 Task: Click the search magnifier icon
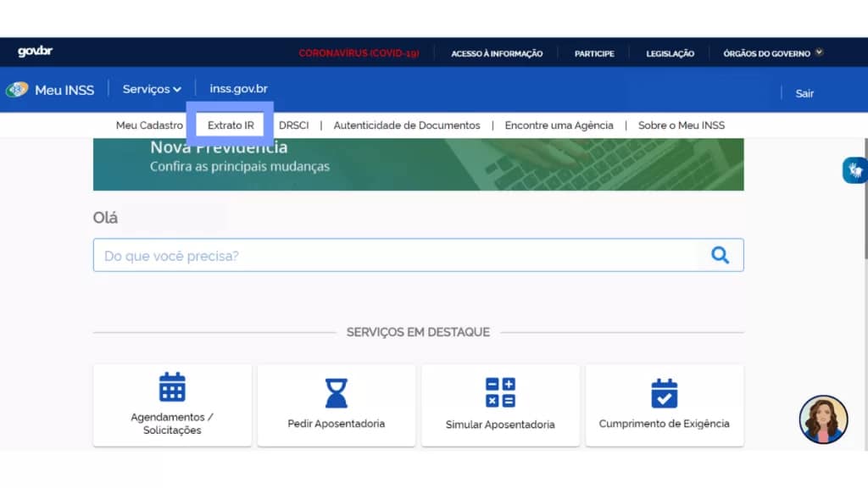tap(720, 255)
